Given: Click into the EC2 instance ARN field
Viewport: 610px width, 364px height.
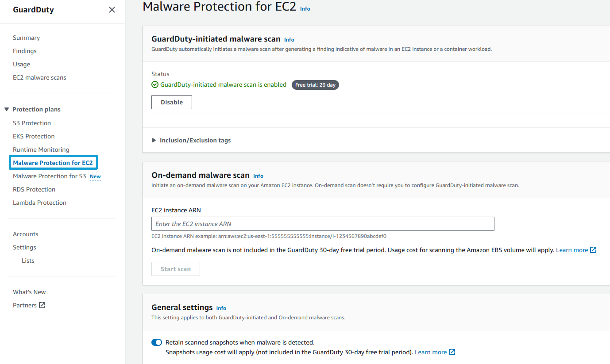Looking at the screenshot, I should pyautogui.click(x=323, y=224).
